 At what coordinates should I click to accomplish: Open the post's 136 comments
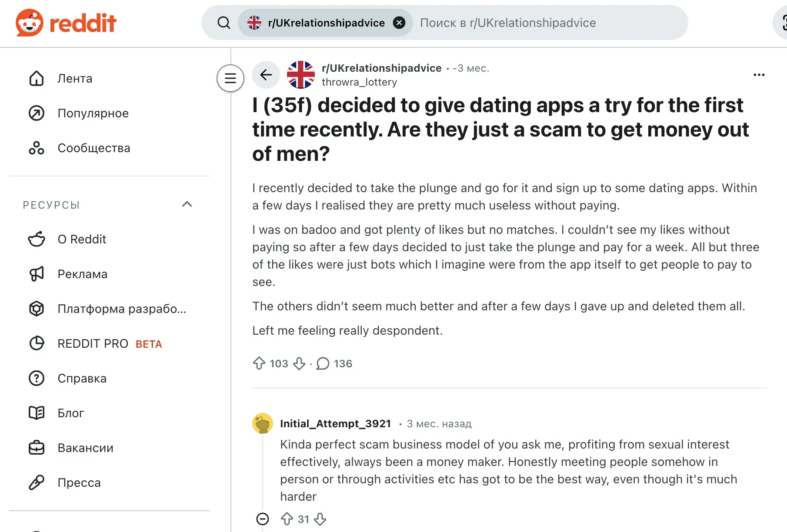click(x=334, y=363)
